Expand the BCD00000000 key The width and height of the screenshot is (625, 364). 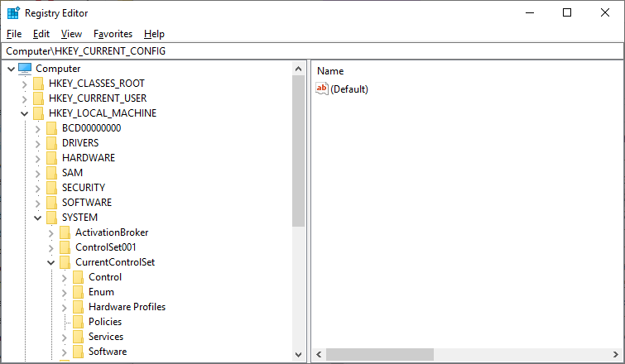point(37,128)
